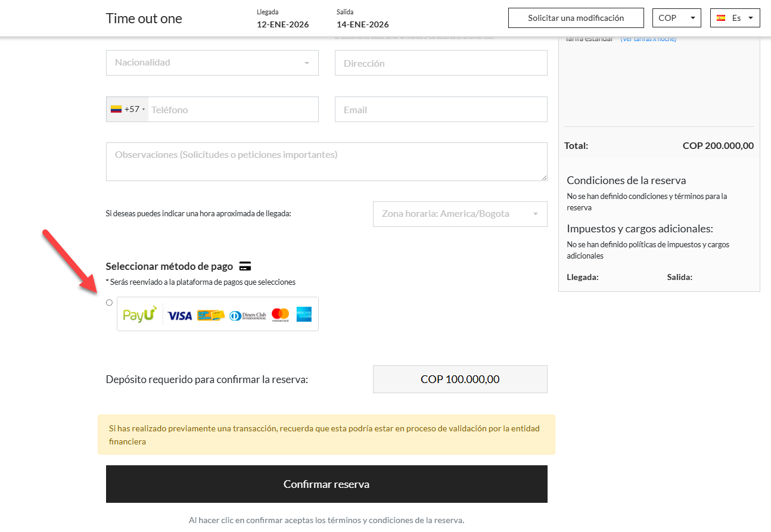
Task: Open the Es language selector
Action: [735, 18]
